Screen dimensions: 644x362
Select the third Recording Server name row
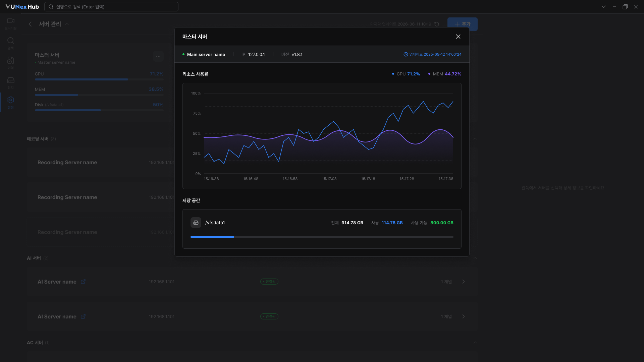(x=252, y=232)
